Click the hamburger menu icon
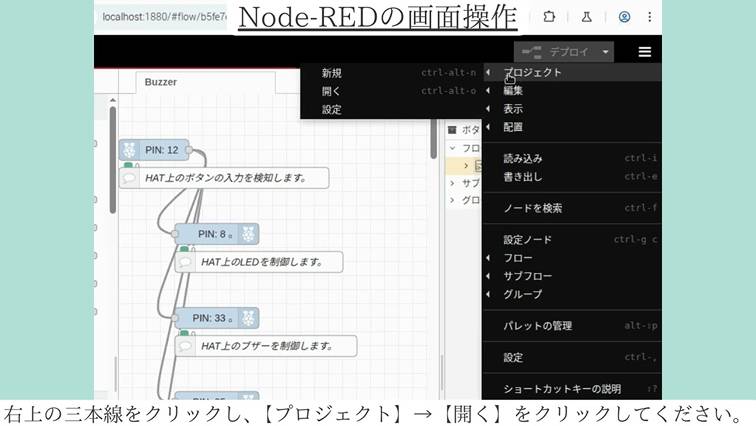The height and width of the screenshot is (426, 756). [645, 52]
